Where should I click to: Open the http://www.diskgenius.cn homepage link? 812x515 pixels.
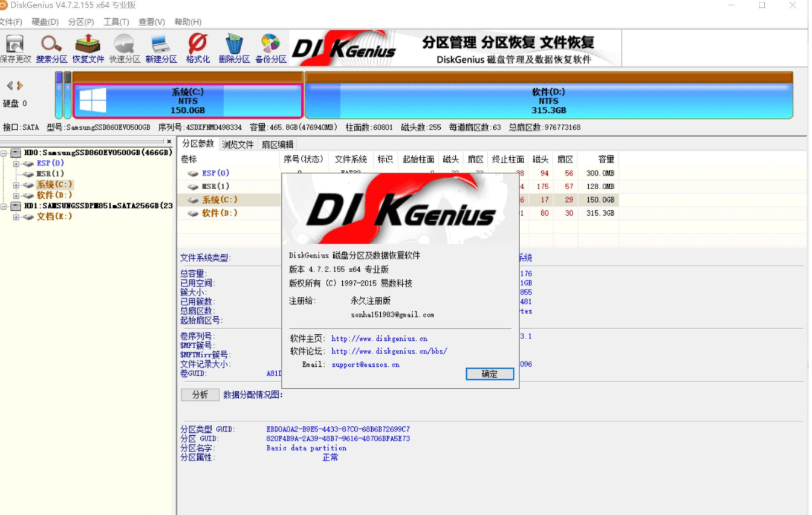[x=379, y=339]
